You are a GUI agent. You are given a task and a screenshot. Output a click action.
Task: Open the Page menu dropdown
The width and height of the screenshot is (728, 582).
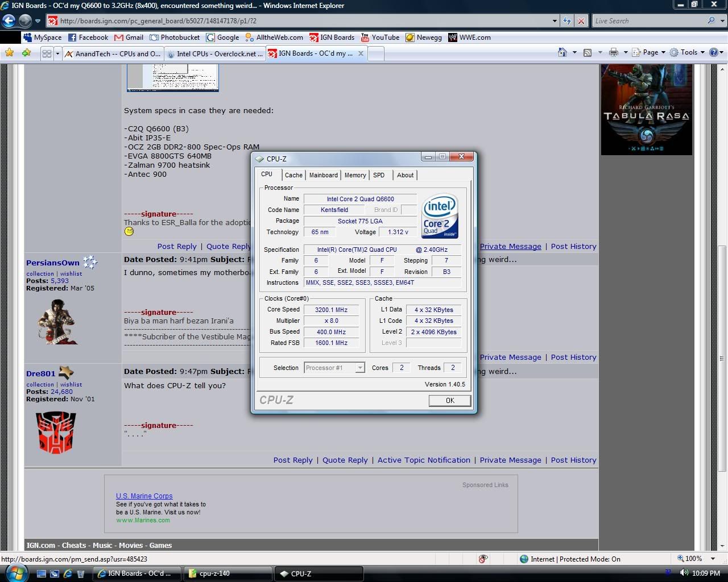pos(650,52)
